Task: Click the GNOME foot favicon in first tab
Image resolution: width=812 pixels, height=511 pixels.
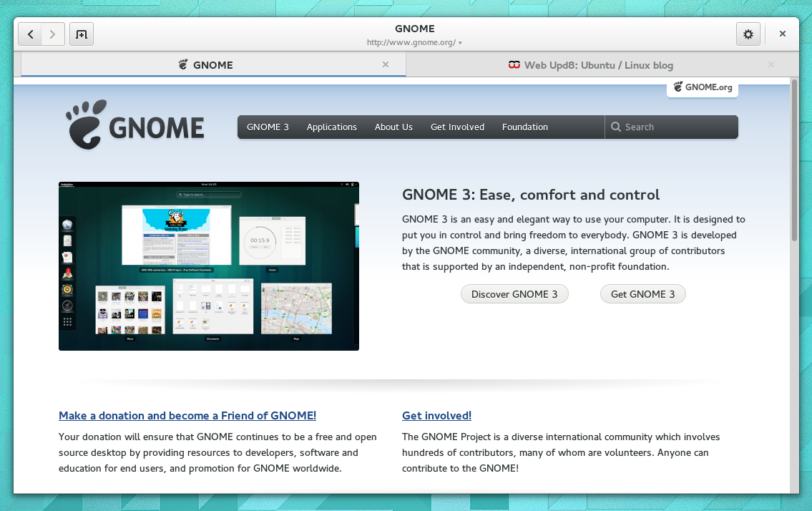Action: (x=183, y=65)
